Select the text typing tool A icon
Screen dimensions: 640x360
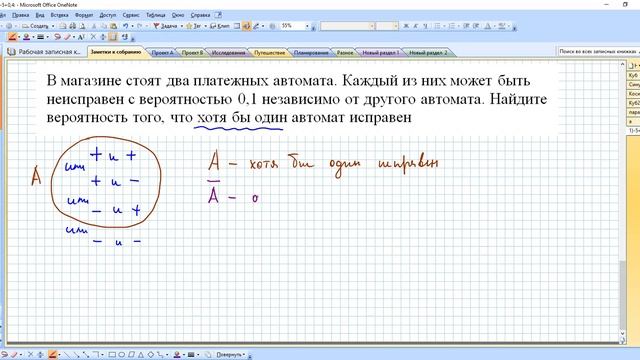click(81, 37)
